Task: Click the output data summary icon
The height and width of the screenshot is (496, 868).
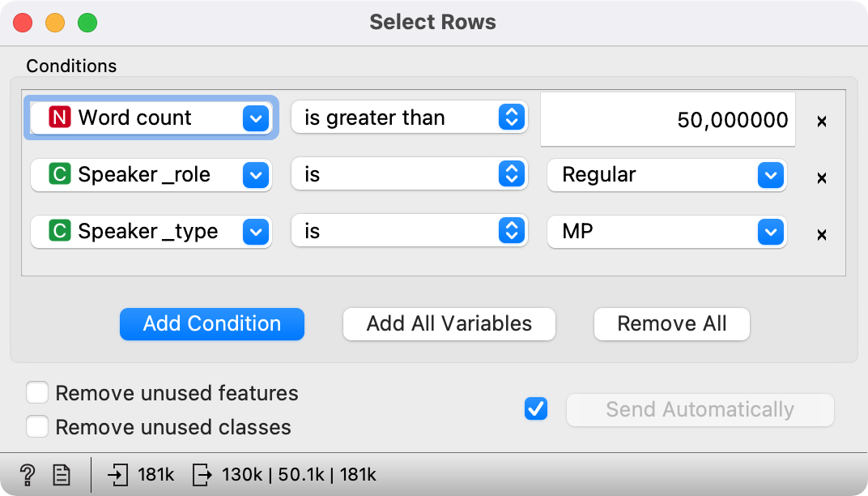Action: click(x=202, y=475)
